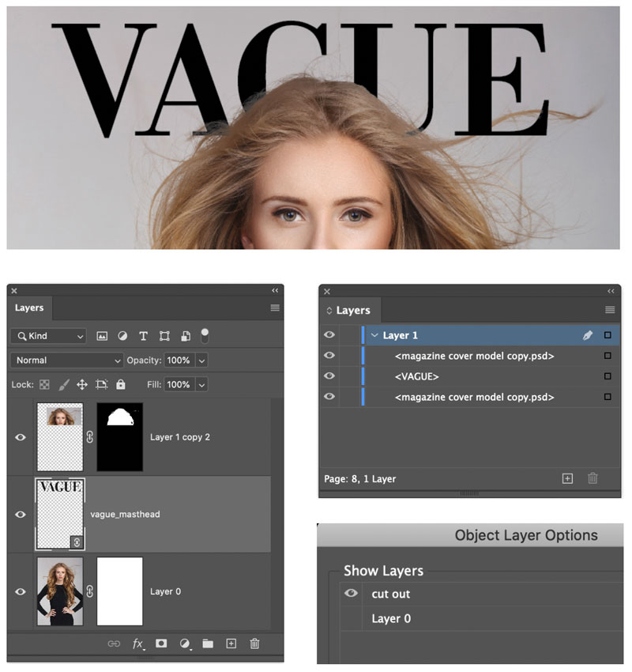Close the Photoshop Layers panel
Image resolution: width=632 pixels, height=672 pixels.
click(14, 291)
